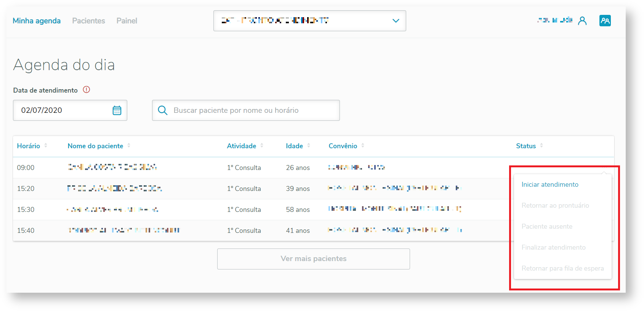Choose Paciente ausente menu option

coord(547,226)
